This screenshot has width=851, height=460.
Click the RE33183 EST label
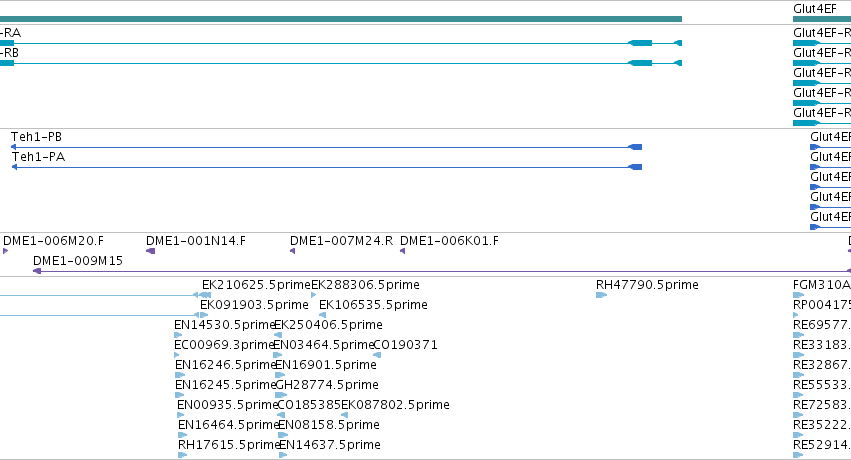(822, 345)
